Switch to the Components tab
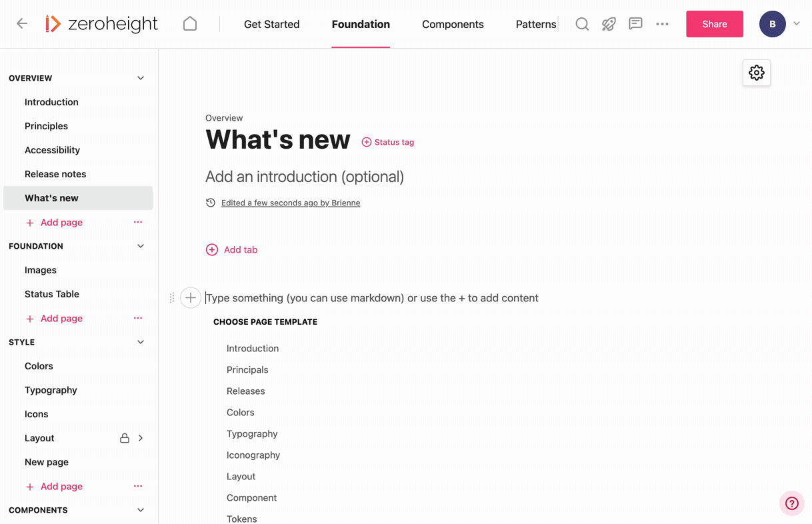Viewport: 812px width, 524px height. (x=453, y=24)
